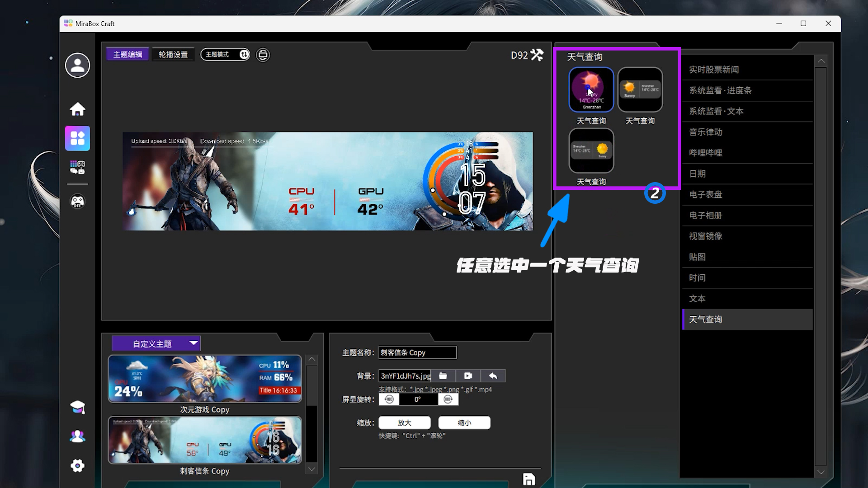The image size is (868, 488).
Task: Select 系统监看·进度条 in widget list
Action: pos(747,90)
